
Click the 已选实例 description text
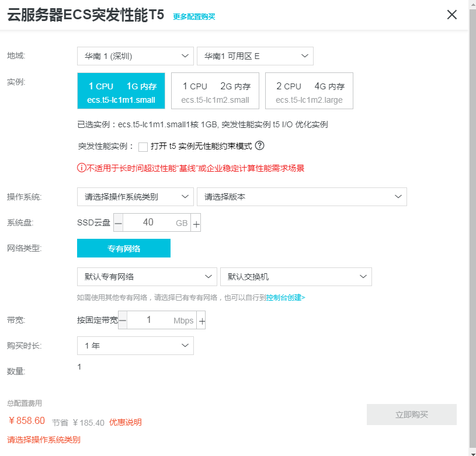point(203,125)
